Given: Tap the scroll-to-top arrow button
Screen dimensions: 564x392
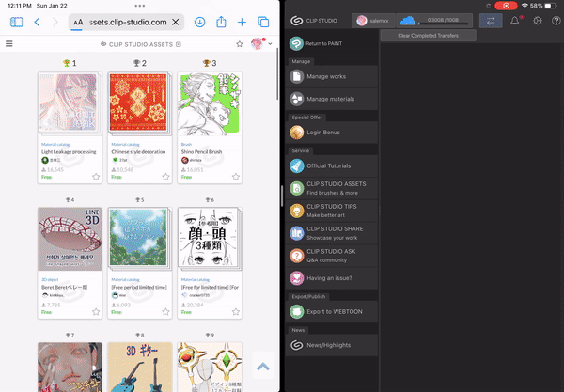Looking at the screenshot, I should tap(263, 367).
